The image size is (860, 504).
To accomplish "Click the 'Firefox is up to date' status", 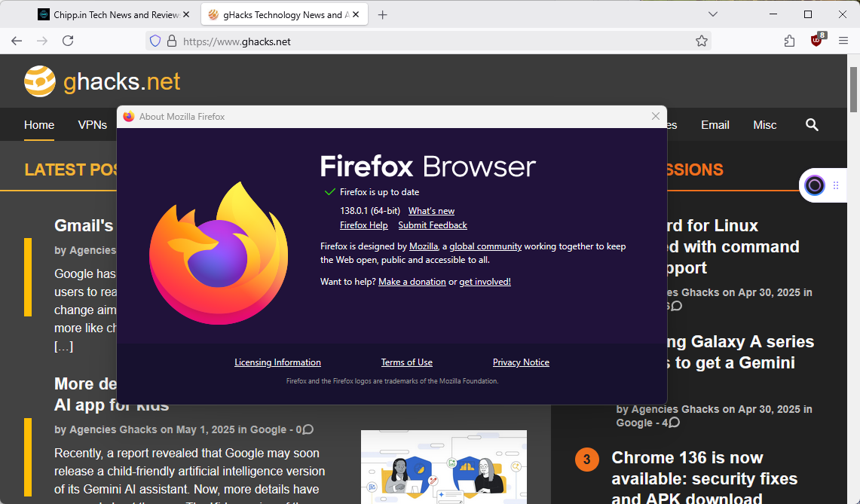I will pos(379,192).
